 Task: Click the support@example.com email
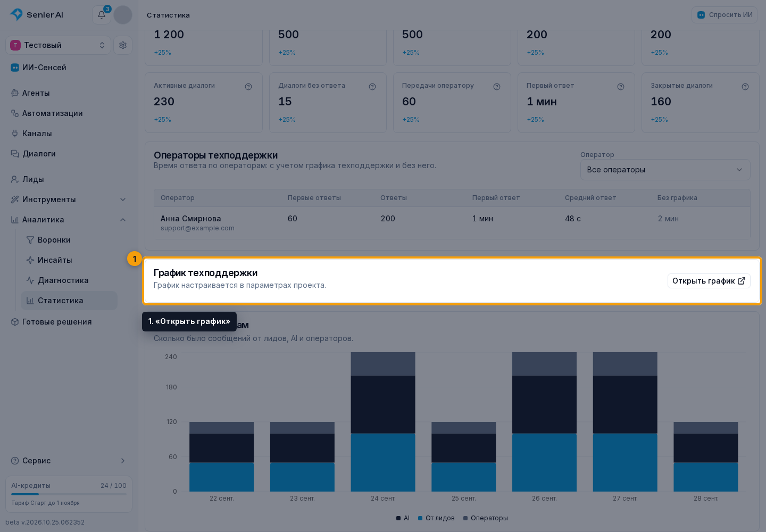pos(197,228)
